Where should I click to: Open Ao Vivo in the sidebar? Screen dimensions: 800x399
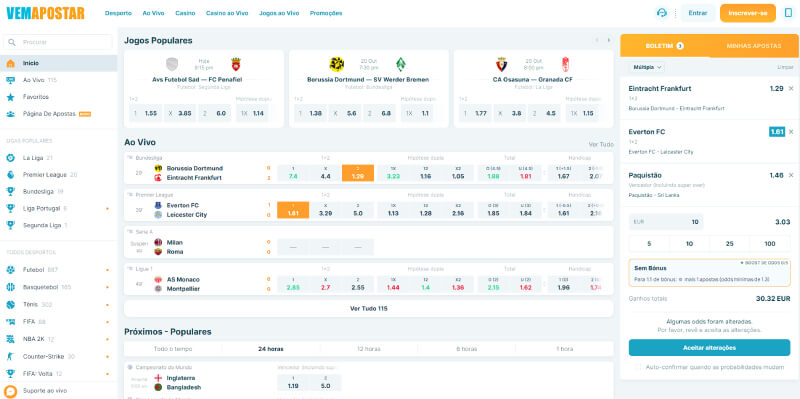[x=59, y=80]
